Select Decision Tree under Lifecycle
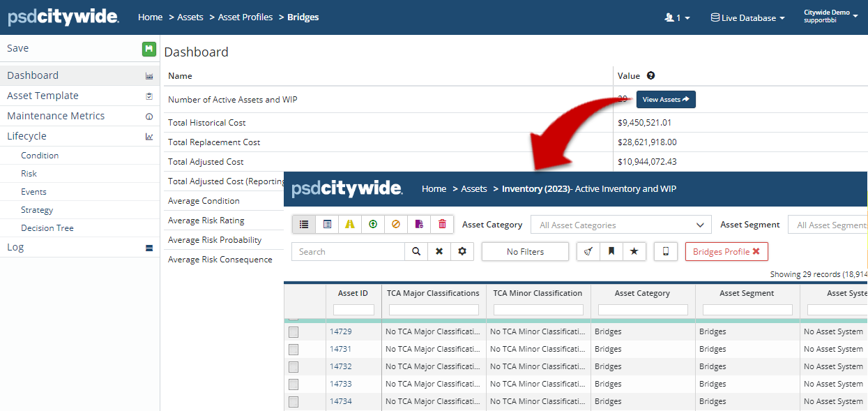The image size is (868, 411). (47, 228)
